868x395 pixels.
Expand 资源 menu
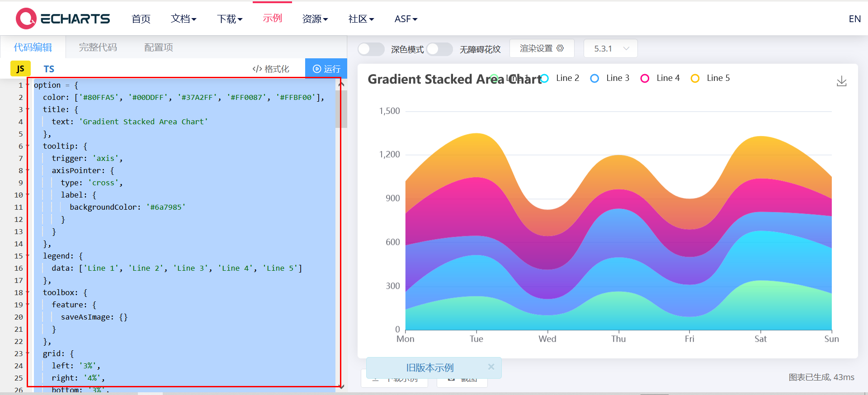pyautogui.click(x=315, y=19)
